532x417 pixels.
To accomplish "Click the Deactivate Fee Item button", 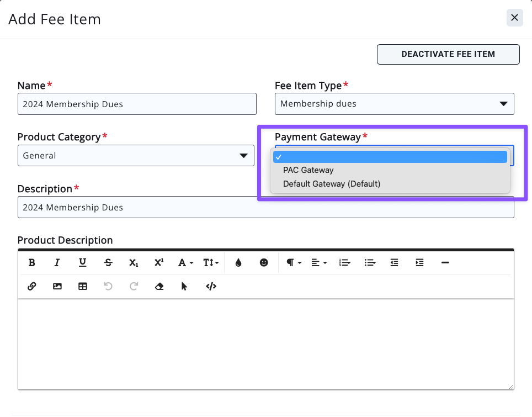I will [x=448, y=54].
